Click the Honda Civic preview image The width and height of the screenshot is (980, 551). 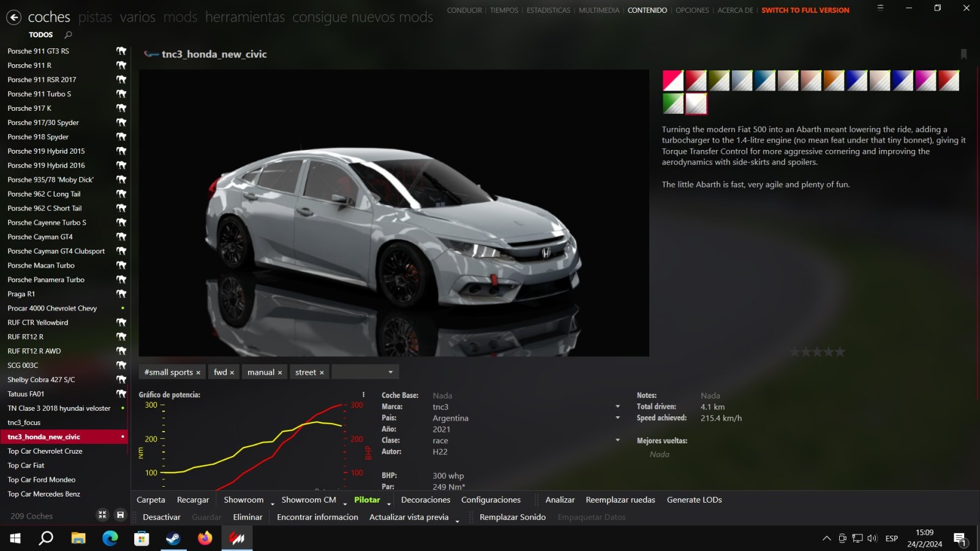click(394, 212)
